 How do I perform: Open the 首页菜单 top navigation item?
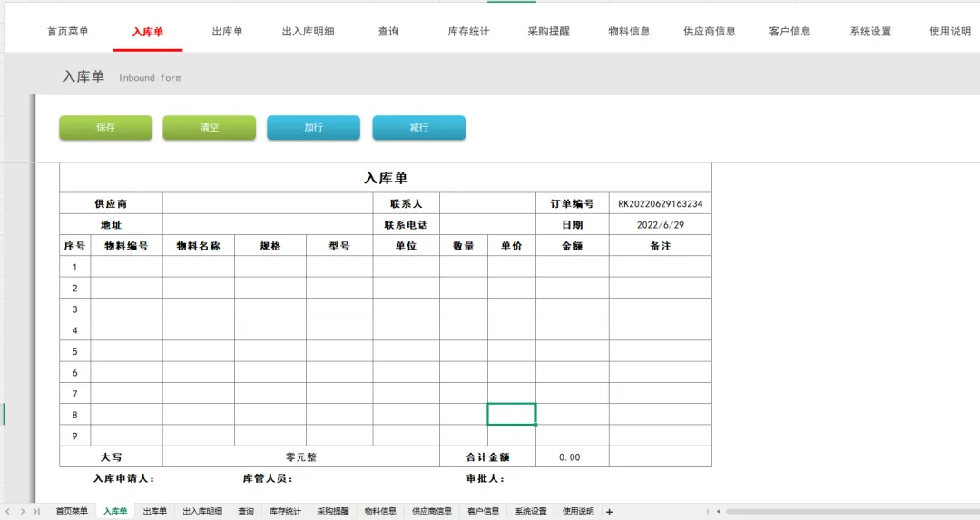67,31
